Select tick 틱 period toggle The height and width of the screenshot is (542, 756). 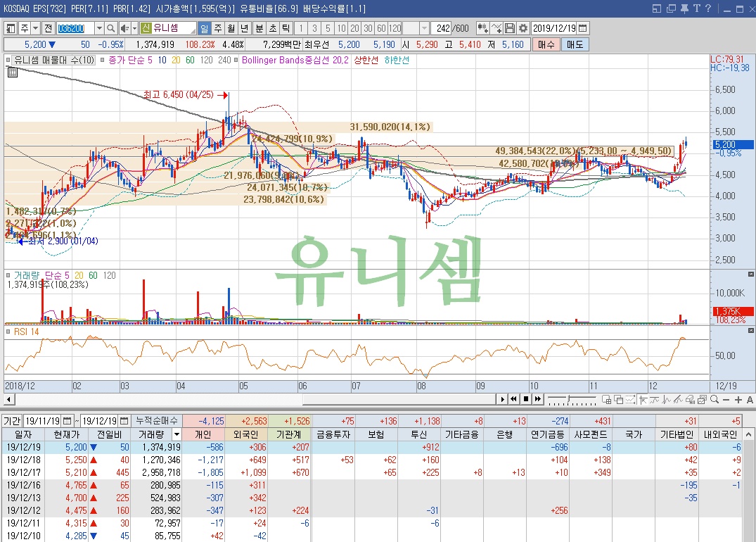286,28
